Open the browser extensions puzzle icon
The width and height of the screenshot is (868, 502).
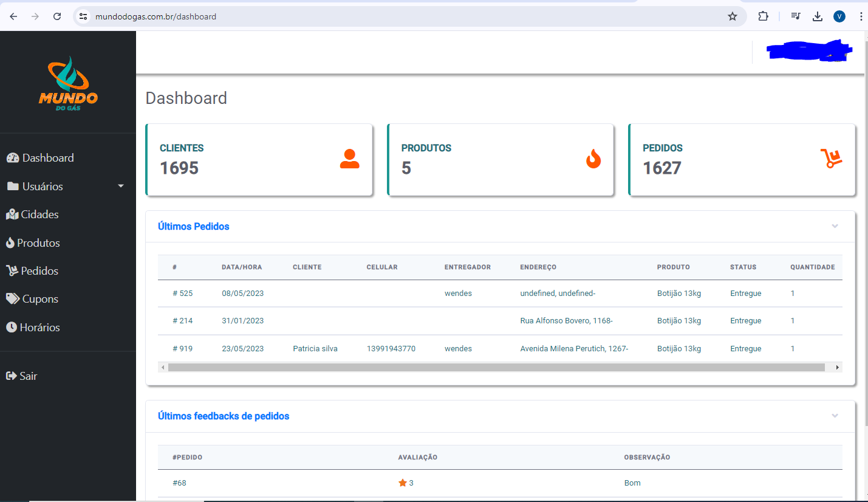[x=763, y=16]
